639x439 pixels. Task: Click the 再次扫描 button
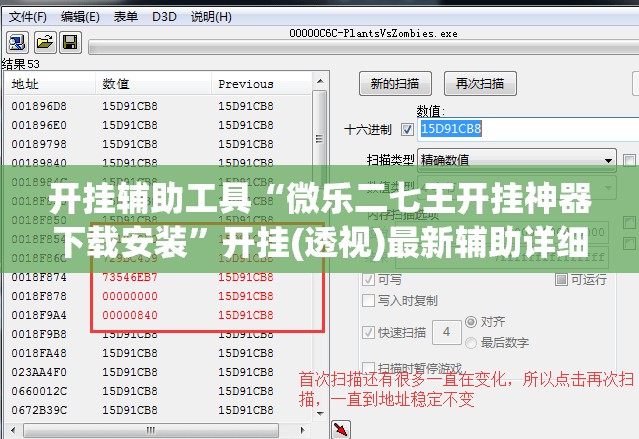(480, 84)
